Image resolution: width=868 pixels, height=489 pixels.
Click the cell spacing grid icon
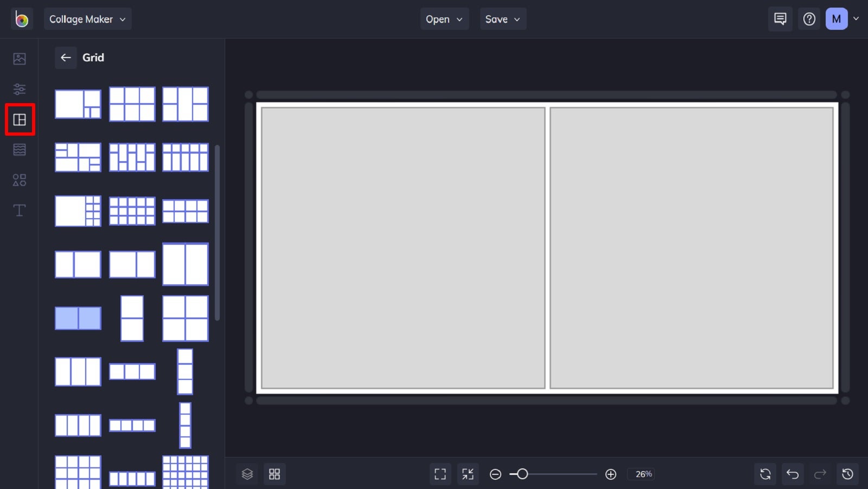pyautogui.click(x=275, y=473)
